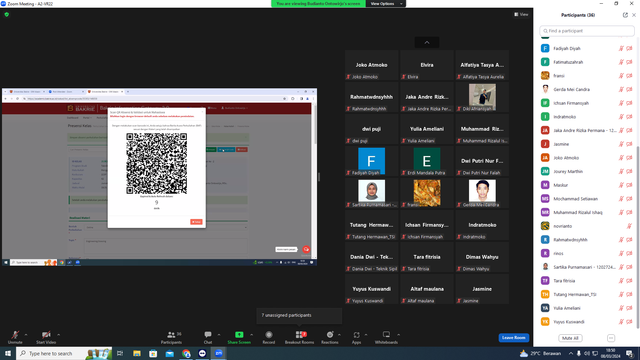Click Joko Atmoko's video-off icon in list
This screenshot has width=640, height=360.
629,158
